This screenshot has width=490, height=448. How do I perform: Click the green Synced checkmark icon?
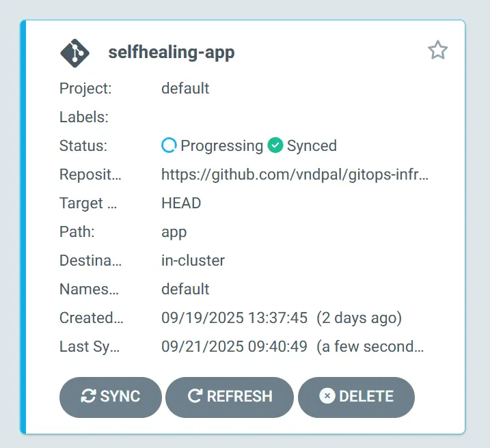[275, 145]
